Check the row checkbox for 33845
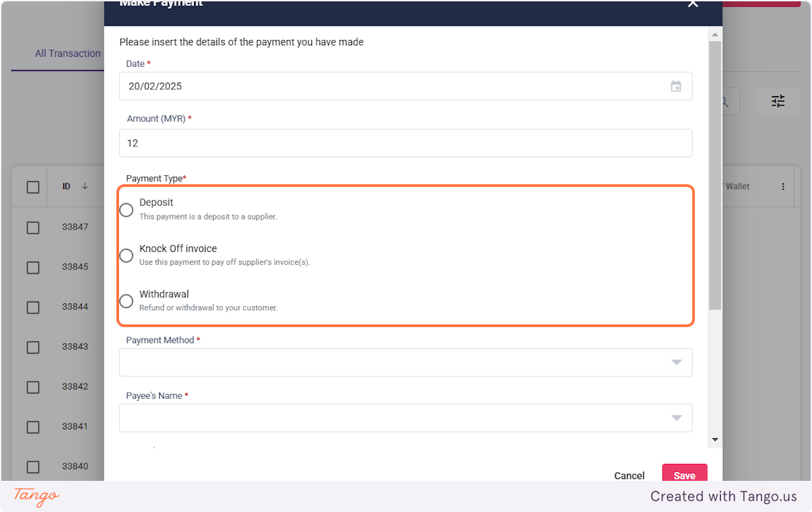812x512 pixels. (32, 268)
